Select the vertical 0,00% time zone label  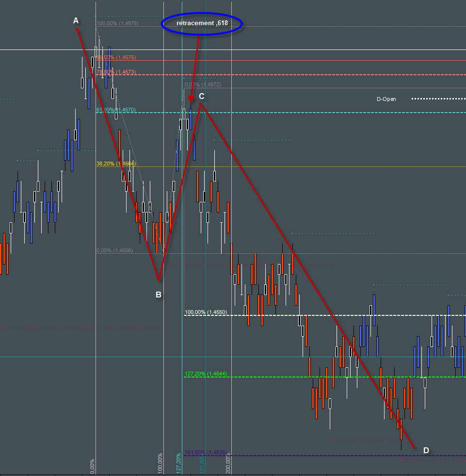coord(92,466)
